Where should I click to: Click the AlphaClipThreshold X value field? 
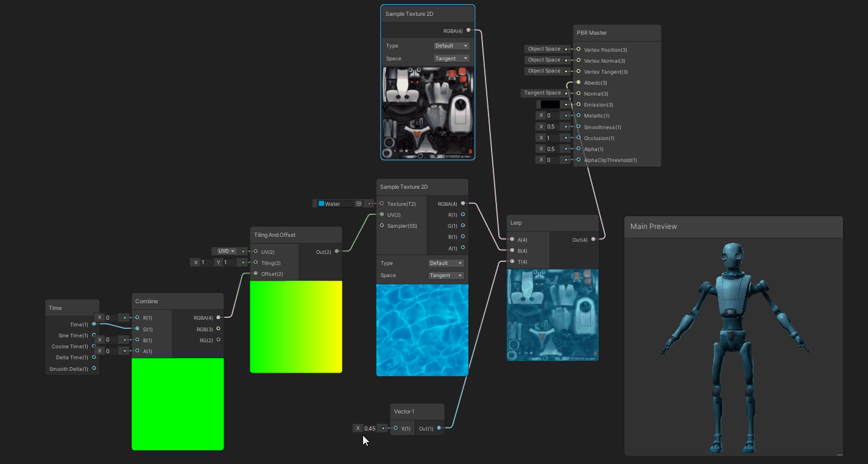[x=552, y=160]
